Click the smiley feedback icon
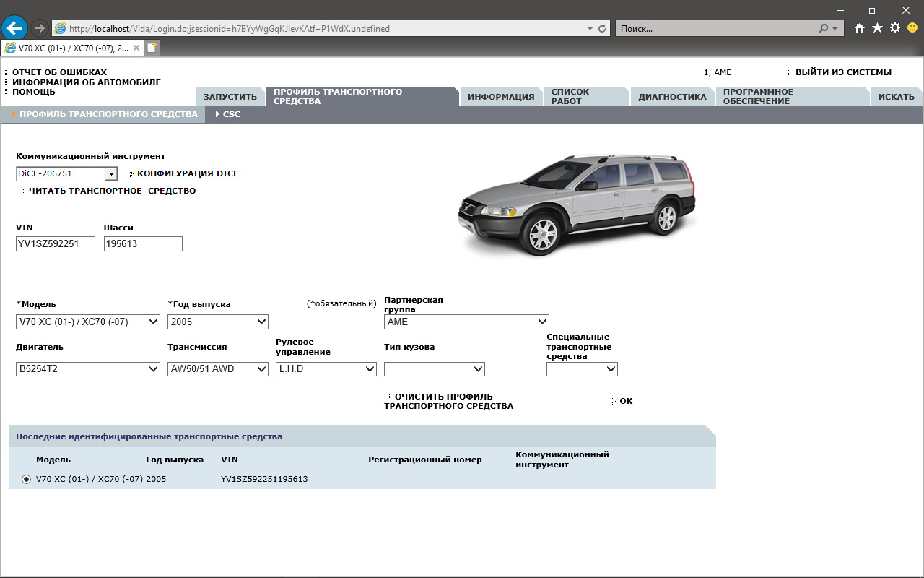This screenshot has height=578, width=924. 912,28
